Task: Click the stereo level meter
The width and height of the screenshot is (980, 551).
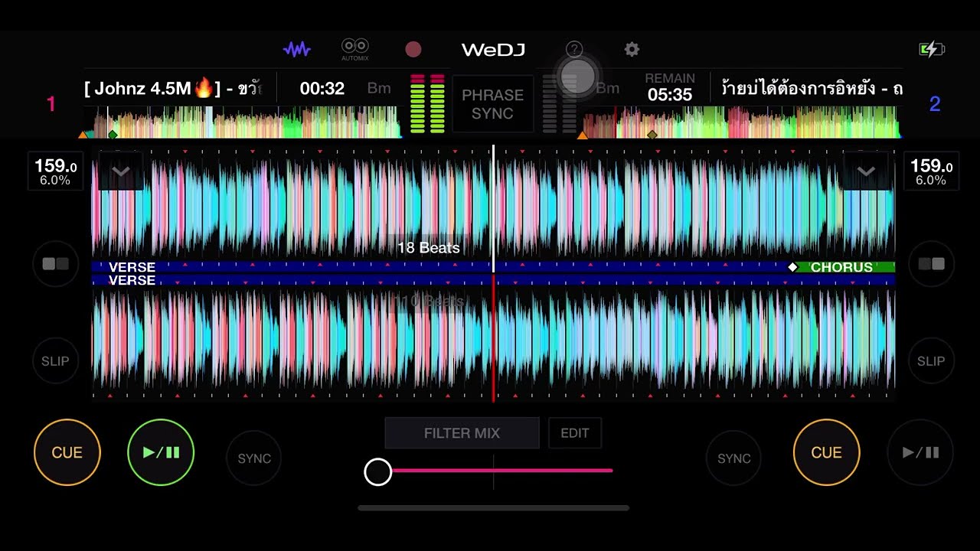Action: point(427,104)
